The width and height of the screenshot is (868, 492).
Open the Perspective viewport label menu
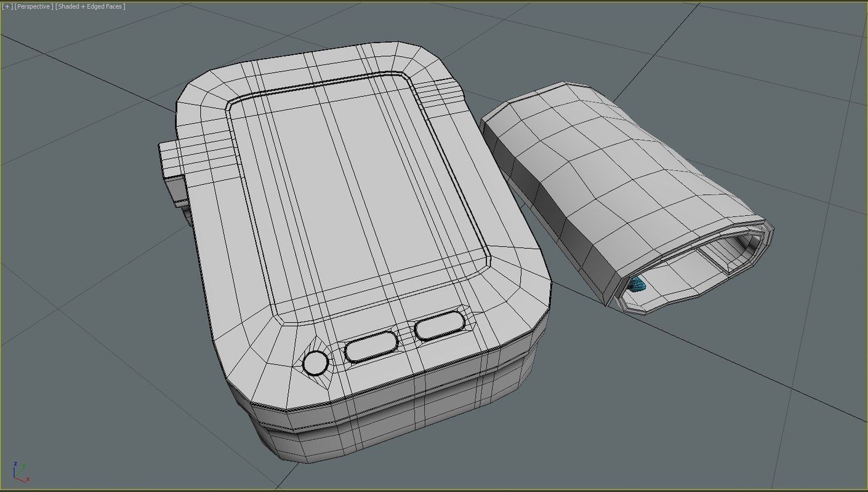click(33, 6)
